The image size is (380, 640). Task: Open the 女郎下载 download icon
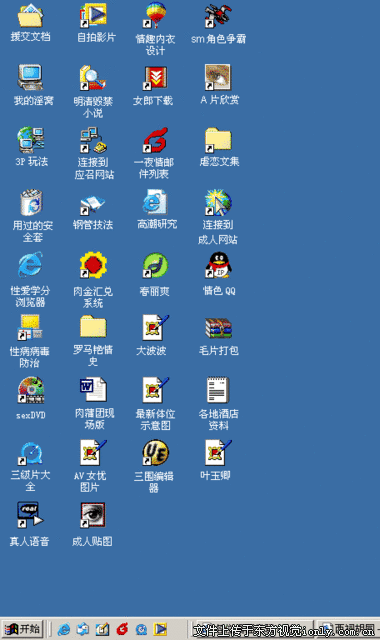[x=155, y=78]
